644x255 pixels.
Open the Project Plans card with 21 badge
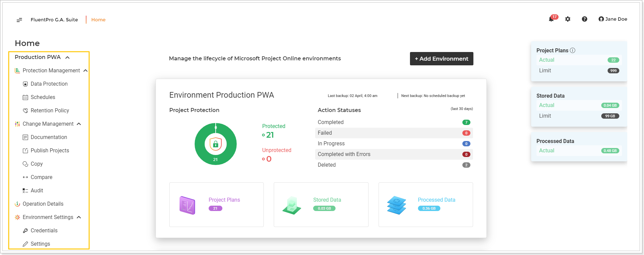point(216,205)
